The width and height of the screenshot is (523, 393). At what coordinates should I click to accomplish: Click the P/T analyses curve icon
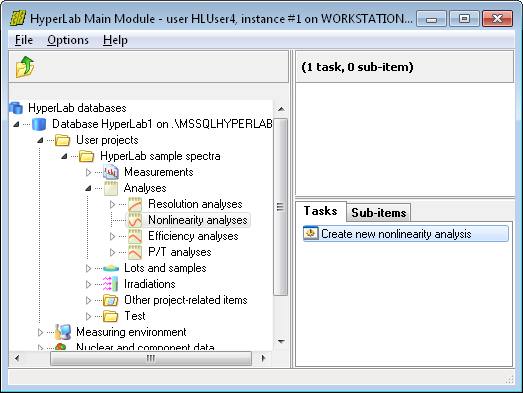(135, 252)
